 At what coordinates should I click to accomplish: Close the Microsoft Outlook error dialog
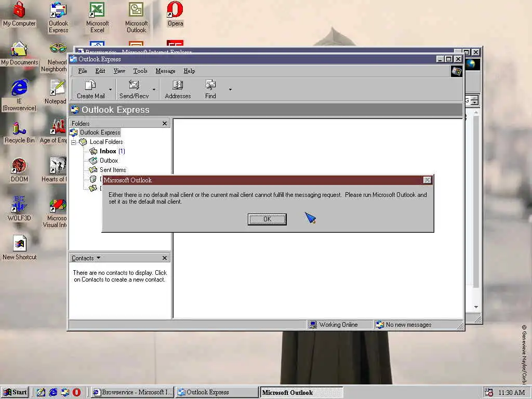(427, 180)
